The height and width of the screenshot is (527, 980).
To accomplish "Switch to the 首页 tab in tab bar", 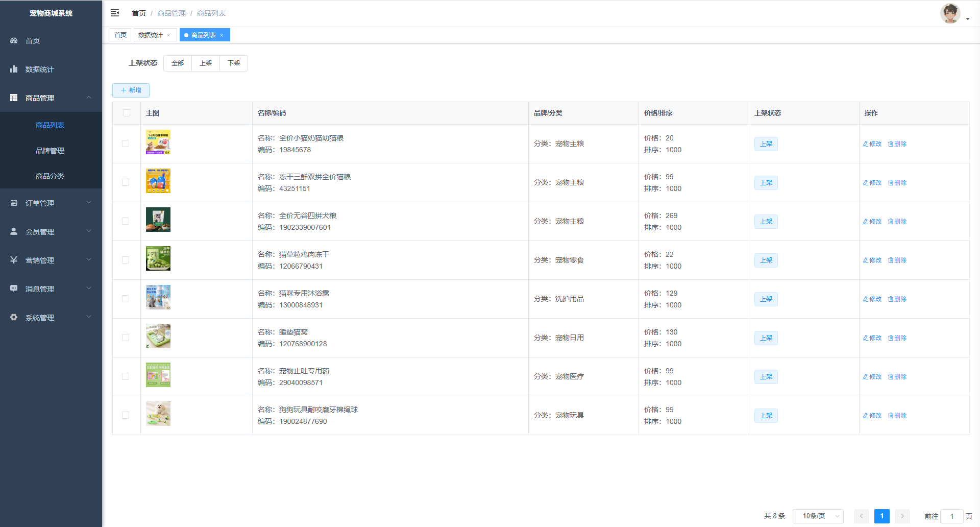I will 120,35.
